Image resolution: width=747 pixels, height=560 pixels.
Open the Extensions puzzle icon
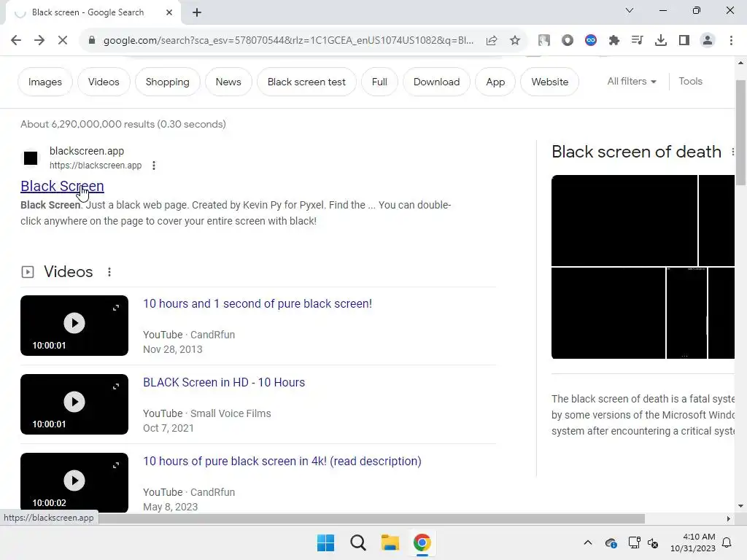pyautogui.click(x=614, y=41)
